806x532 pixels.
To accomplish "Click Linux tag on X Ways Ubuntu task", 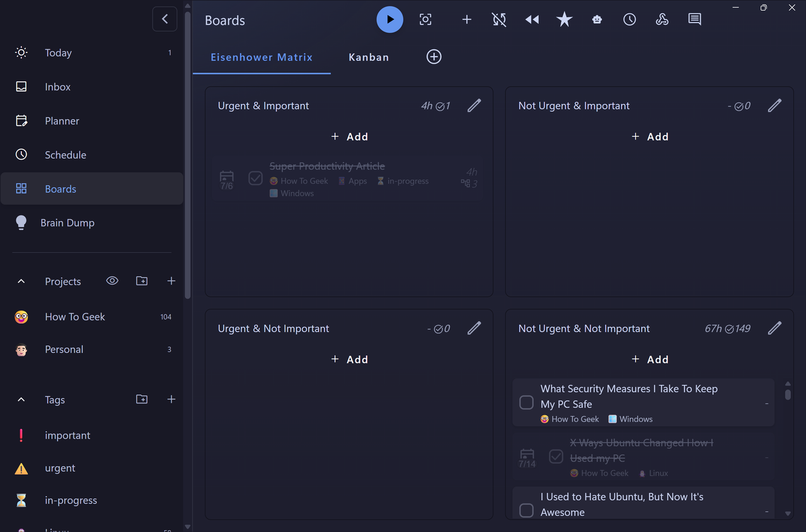I will tap(653, 473).
